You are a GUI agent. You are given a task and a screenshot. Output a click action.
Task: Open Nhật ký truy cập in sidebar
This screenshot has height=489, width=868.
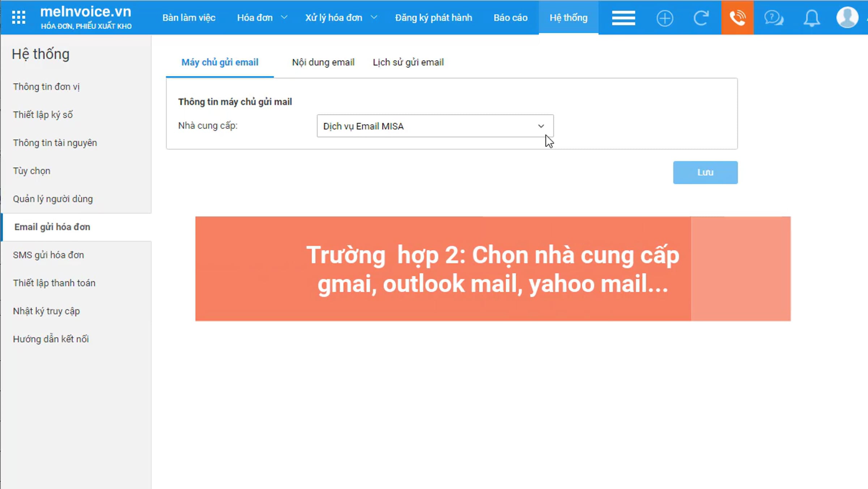pos(46,311)
